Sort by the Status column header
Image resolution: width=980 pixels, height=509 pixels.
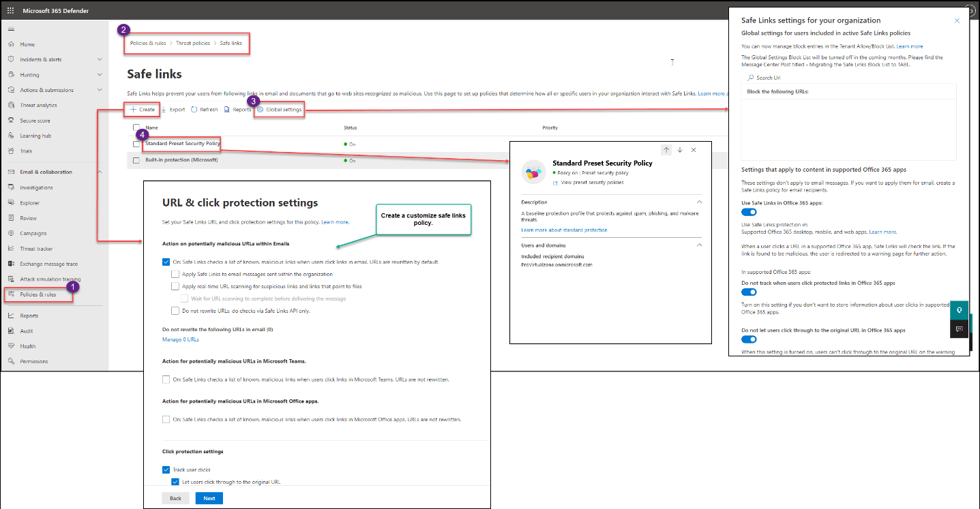[351, 127]
